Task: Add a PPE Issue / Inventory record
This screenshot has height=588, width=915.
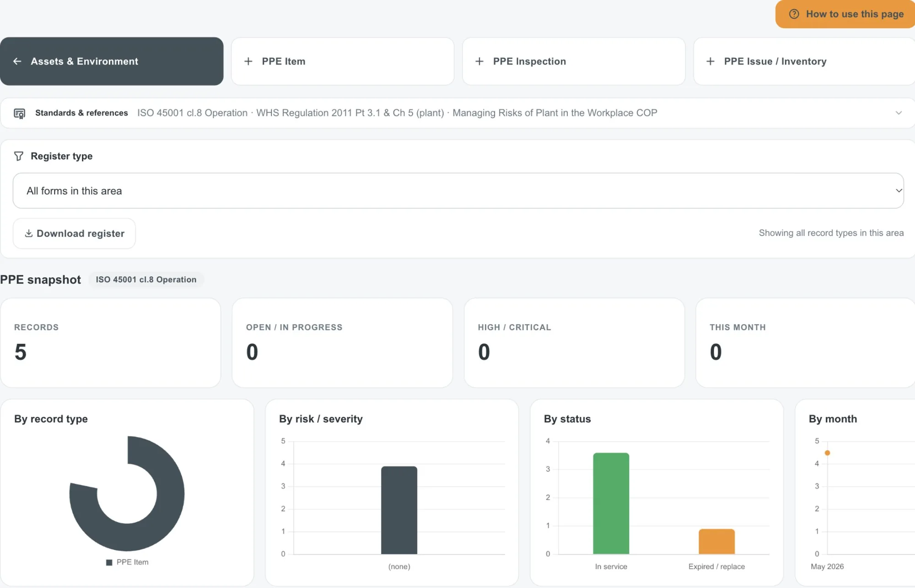Action: click(804, 61)
